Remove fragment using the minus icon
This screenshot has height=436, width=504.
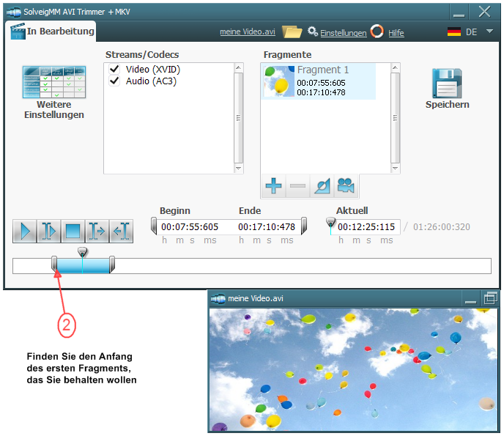(297, 185)
